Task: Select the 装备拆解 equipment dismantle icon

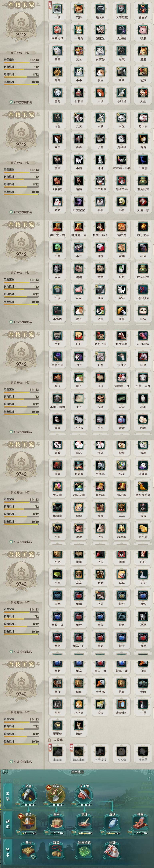Action: pyautogui.click(x=84, y=851)
